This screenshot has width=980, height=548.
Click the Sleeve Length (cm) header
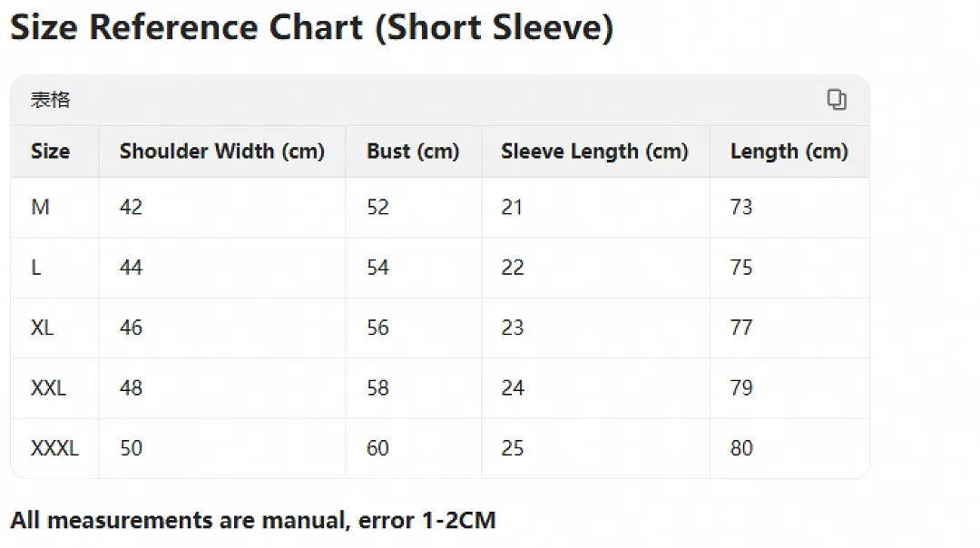594,152
